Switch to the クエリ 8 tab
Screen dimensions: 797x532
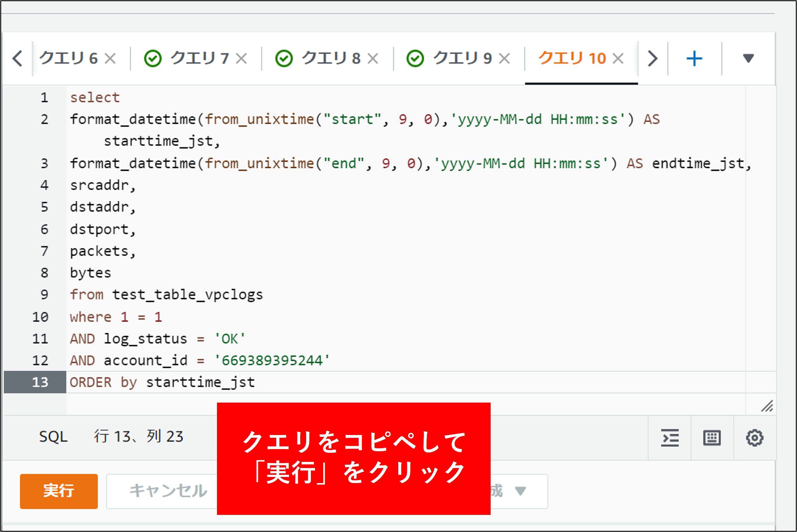(x=331, y=58)
